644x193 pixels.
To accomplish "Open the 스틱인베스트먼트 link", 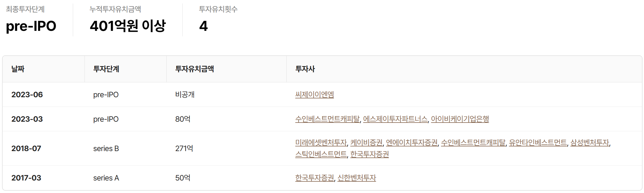I will 321,154.
